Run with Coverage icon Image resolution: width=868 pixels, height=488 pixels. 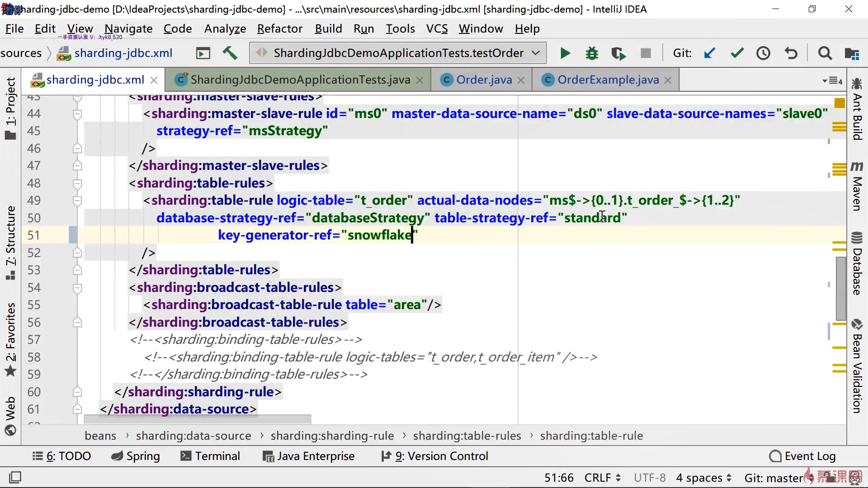[618, 53]
